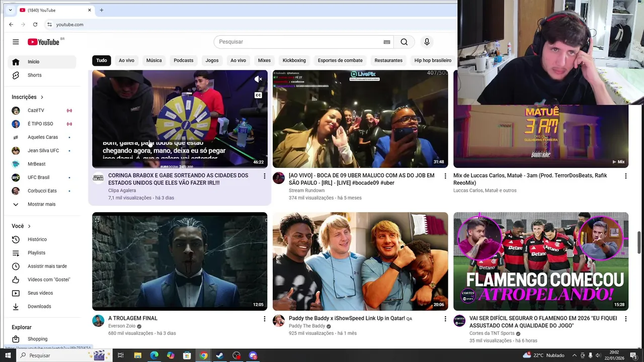Go to Início in sidebar
This screenshot has width=644, height=362.
(x=42, y=62)
